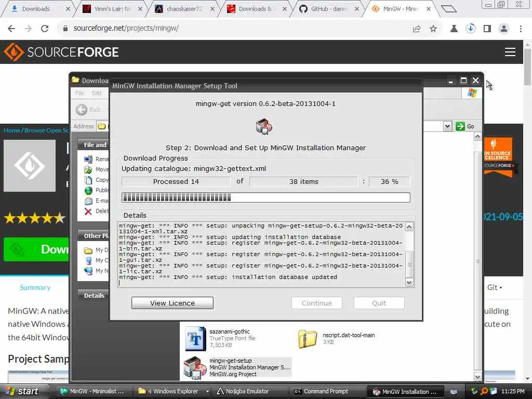Image resolution: width=532 pixels, height=399 pixels.
Task: Open Summary tab on SourceForge page
Action: click(x=35, y=287)
